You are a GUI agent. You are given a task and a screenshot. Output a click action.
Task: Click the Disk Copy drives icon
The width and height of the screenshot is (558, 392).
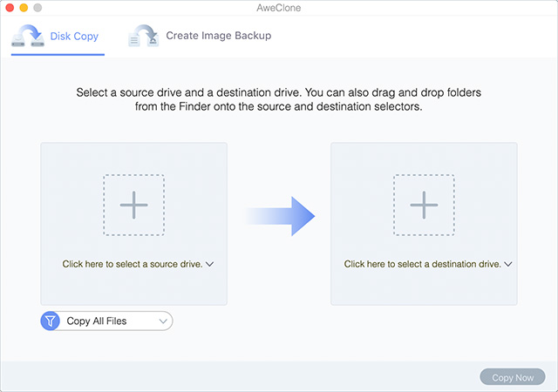click(28, 36)
